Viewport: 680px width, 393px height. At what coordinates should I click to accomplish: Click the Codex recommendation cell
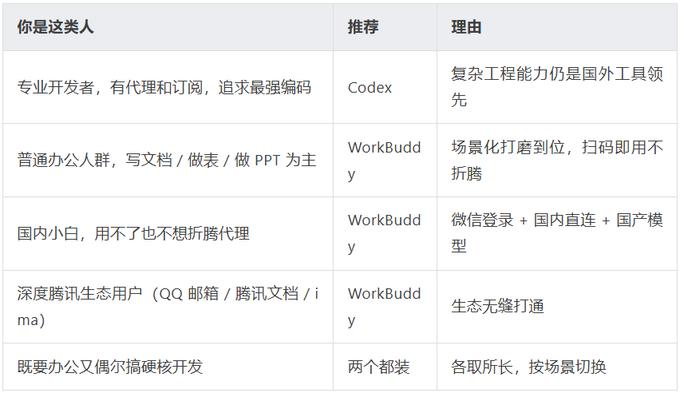385,87
